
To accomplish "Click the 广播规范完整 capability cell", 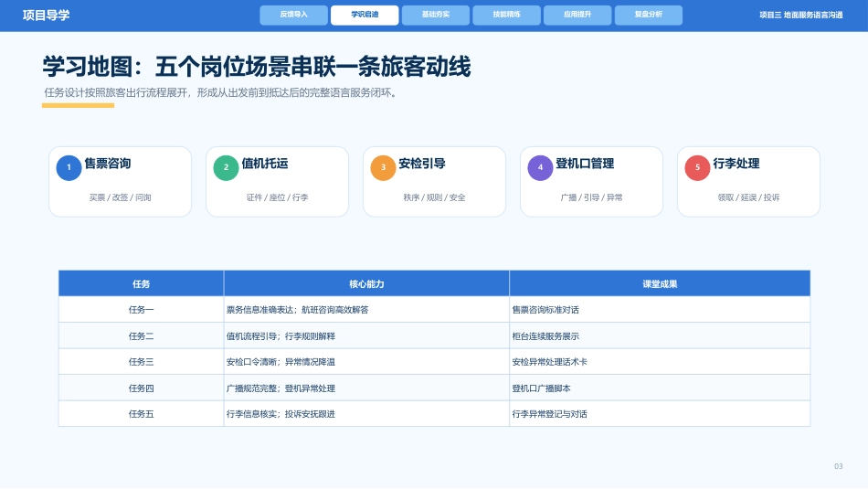I will point(366,388).
